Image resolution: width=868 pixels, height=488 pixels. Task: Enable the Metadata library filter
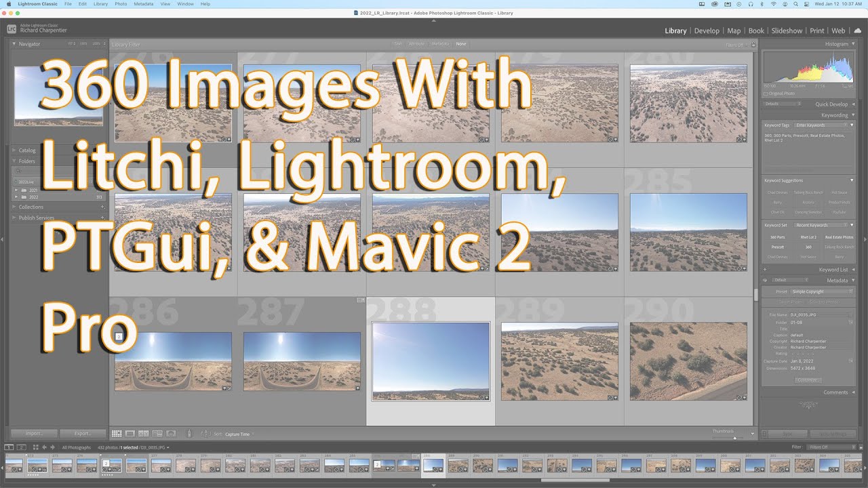point(440,44)
